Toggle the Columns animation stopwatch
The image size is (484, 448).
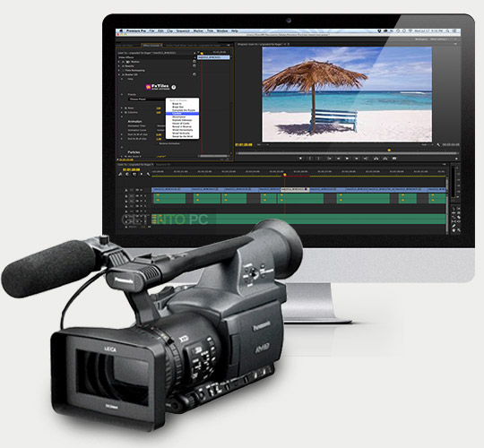click(125, 112)
